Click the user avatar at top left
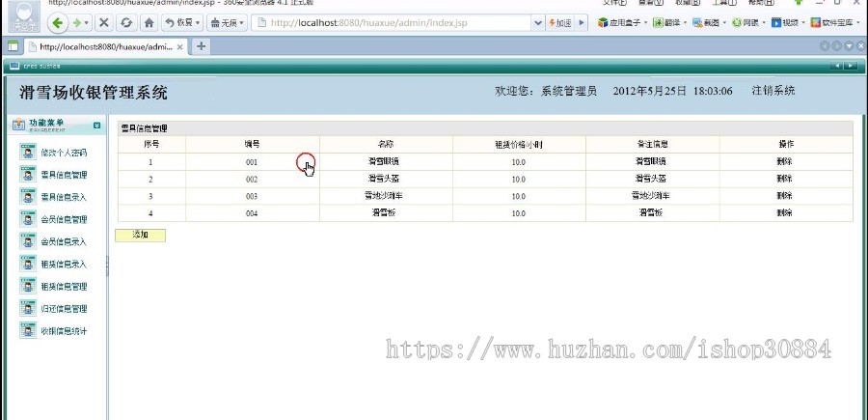 click(24, 16)
